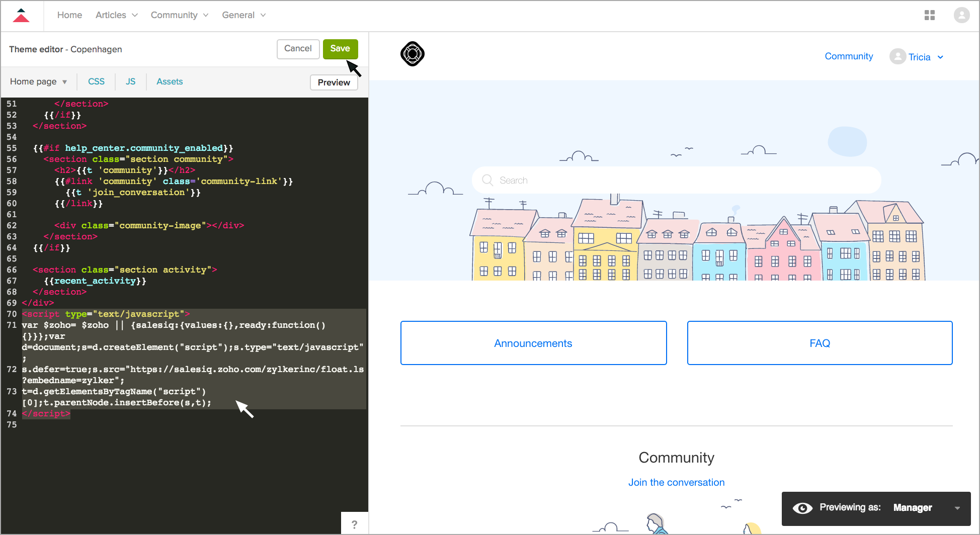Click the eye icon beside Previewing as
This screenshot has width=980, height=535.
pos(802,508)
